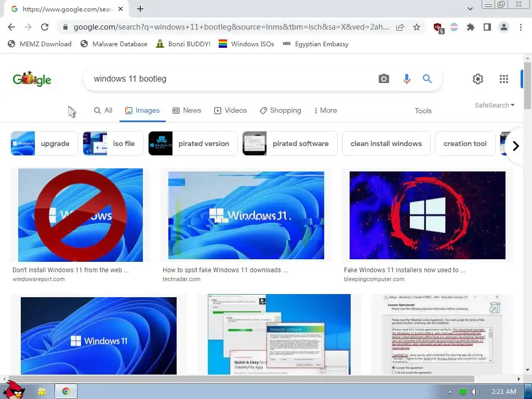532x399 pixels.
Task: Toggle the browser side panel
Action: pos(487,27)
